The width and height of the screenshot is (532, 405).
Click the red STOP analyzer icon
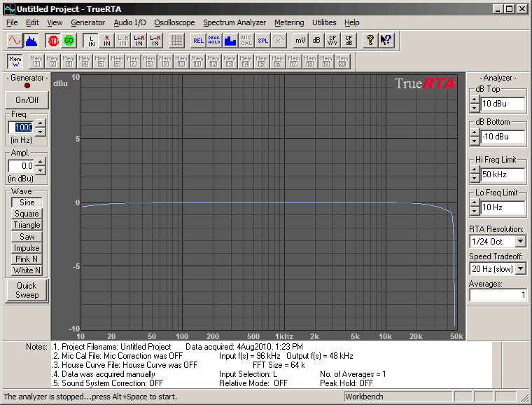click(x=53, y=41)
